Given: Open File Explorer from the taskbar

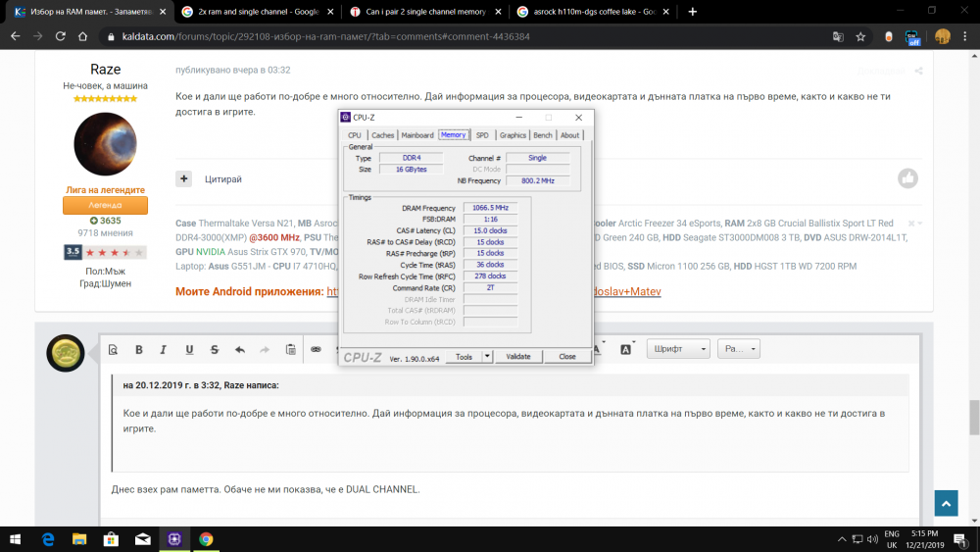Looking at the screenshot, I should click(79, 539).
